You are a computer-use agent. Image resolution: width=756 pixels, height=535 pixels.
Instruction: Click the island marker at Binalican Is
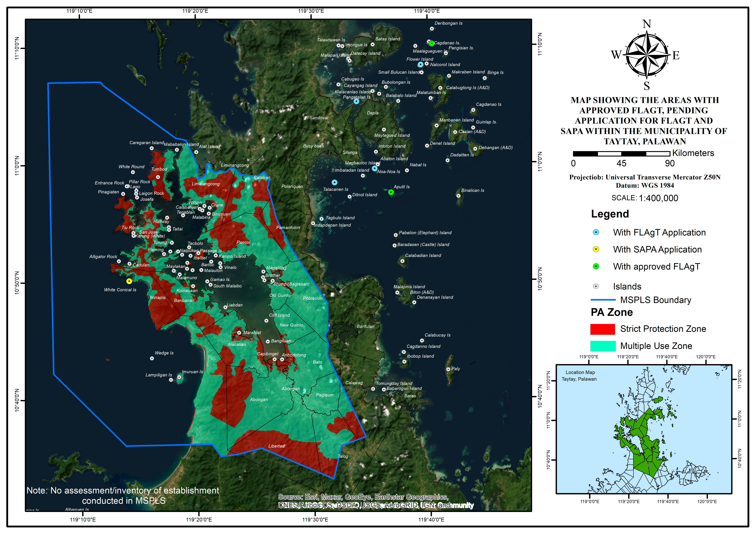point(458,196)
